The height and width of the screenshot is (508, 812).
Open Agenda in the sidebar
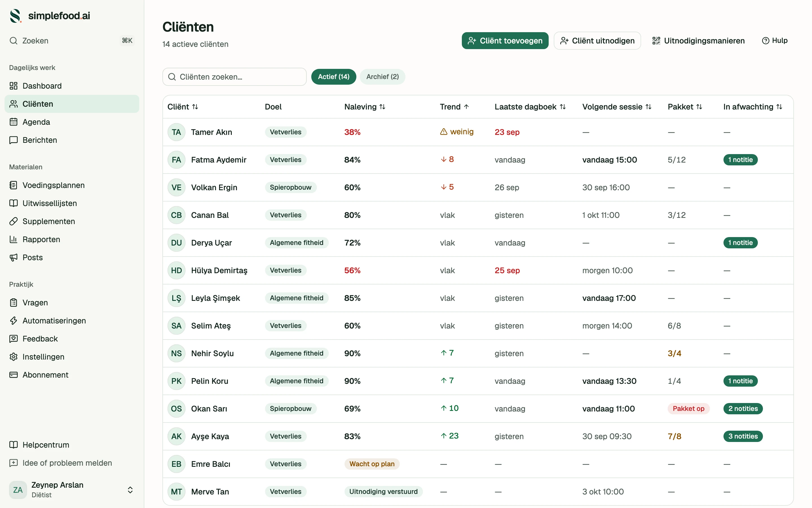(72, 122)
